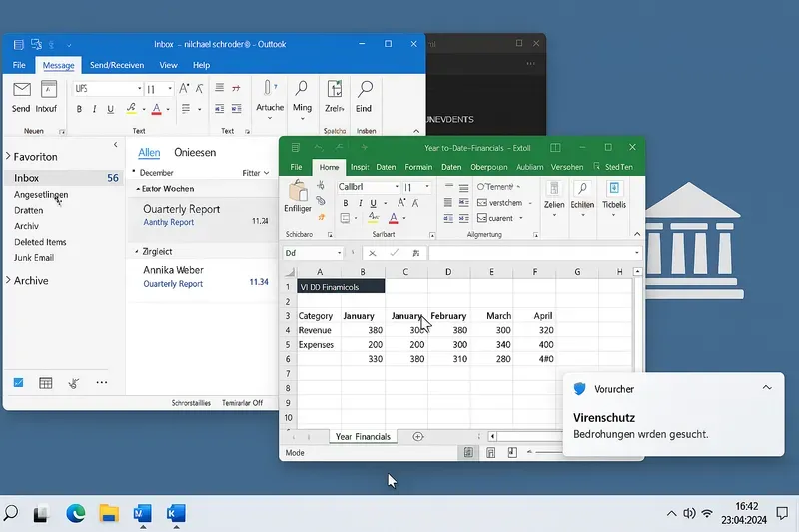Toggle Underline in Excel ribbon

tap(373, 203)
